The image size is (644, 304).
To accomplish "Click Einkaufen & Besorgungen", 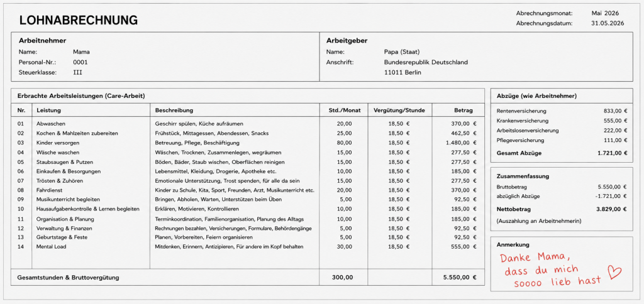I will (69, 171).
